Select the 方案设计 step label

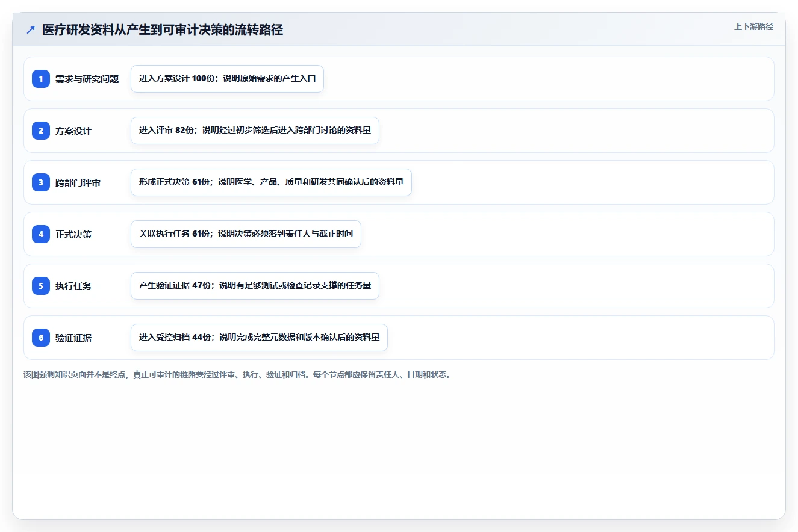click(73, 131)
